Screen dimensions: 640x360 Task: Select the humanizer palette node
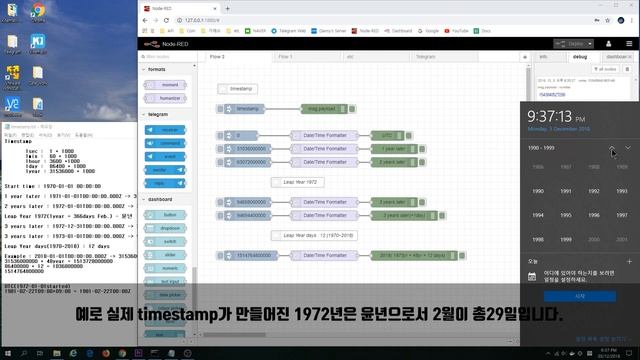click(x=165, y=98)
